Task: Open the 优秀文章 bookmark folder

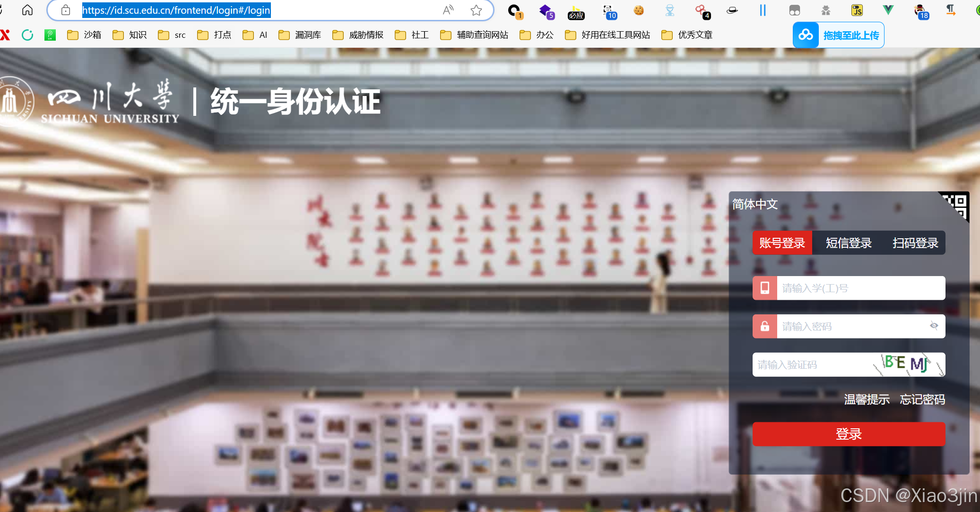Action: (x=687, y=35)
